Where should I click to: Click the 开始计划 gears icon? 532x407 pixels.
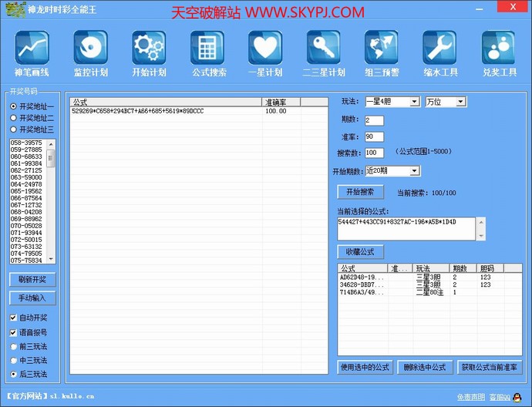(149, 49)
